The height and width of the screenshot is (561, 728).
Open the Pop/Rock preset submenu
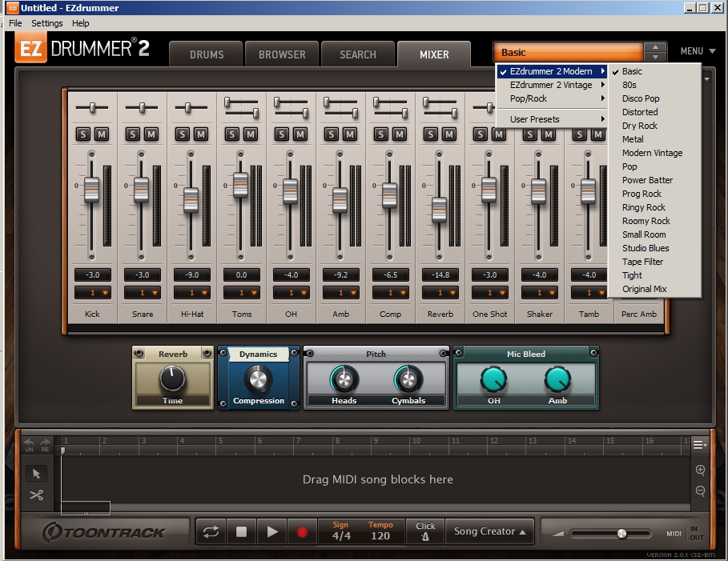(552, 98)
